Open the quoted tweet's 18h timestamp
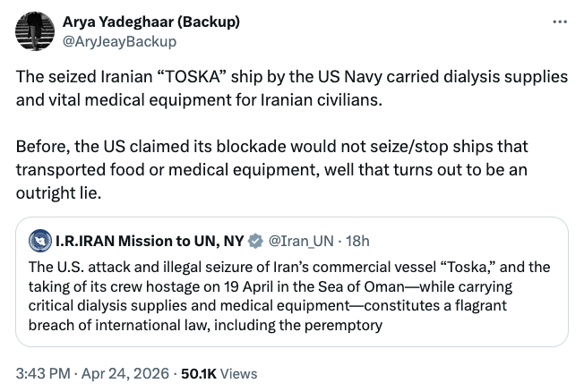Screen dimensions: 584x392 [x=357, y=241]
